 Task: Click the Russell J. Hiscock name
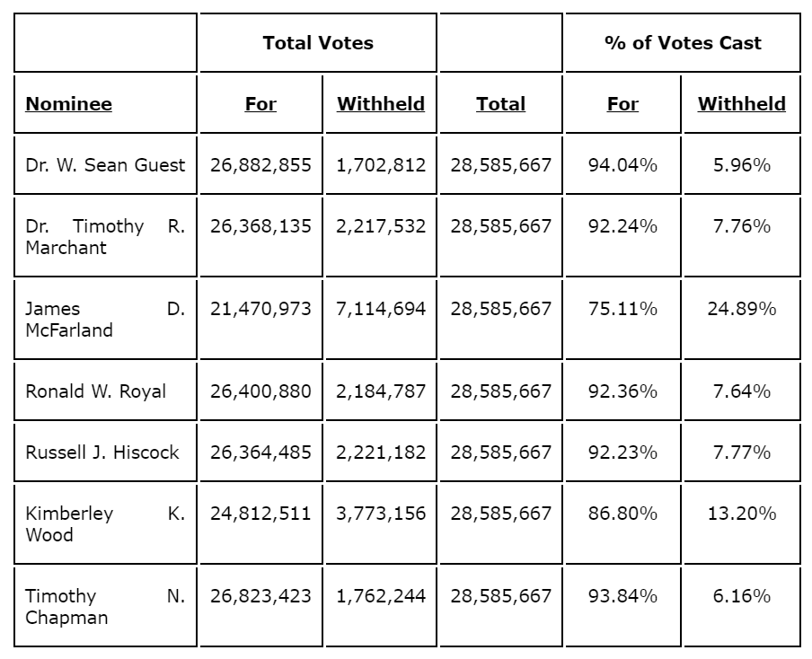pyautogui.click(x=102, y=453)
